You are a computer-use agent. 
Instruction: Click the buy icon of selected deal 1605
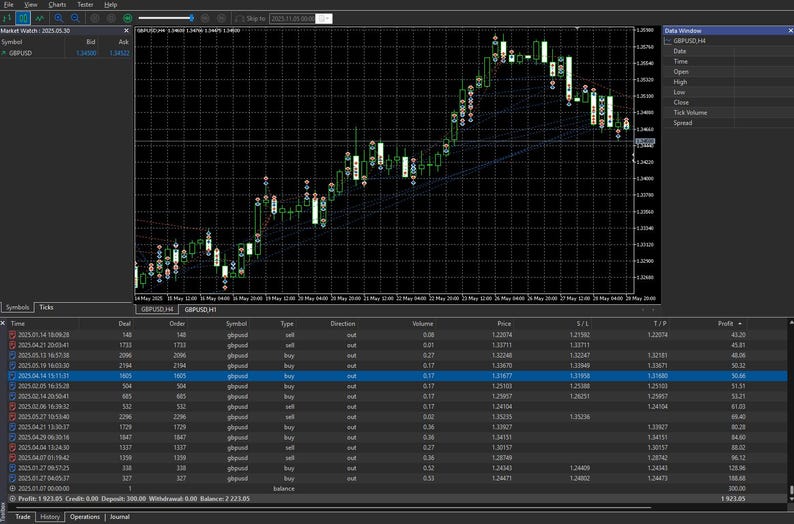tap(13, 376)
